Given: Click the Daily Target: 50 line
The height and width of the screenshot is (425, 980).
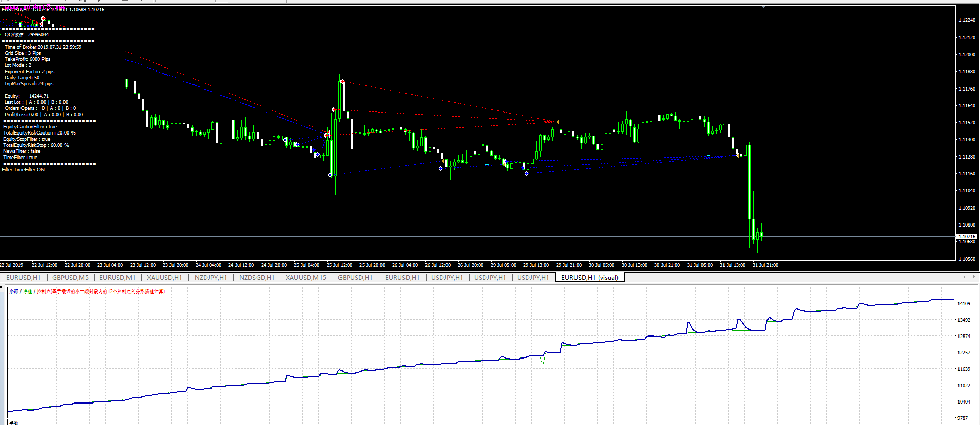Looking at the screenshot, I should point(22,78).
